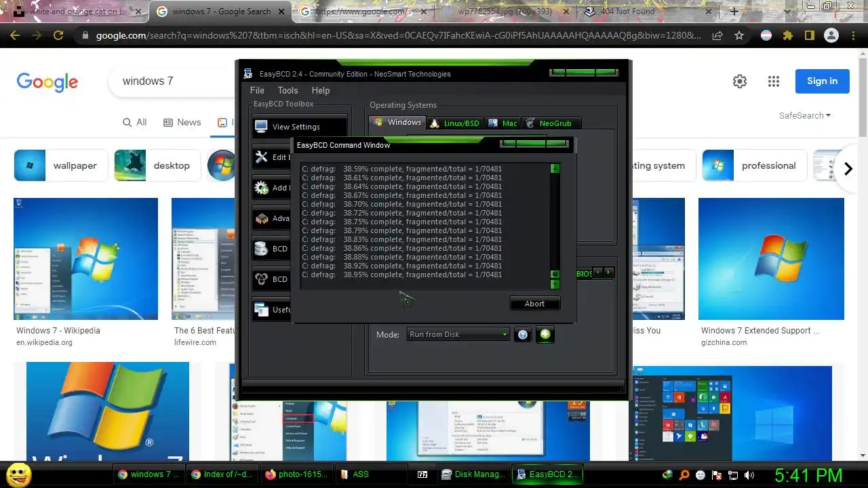Viewport: 868px width, 488px height.
Task: Click the Add New Entry gear icon
Action: click(x=262, y=188)
